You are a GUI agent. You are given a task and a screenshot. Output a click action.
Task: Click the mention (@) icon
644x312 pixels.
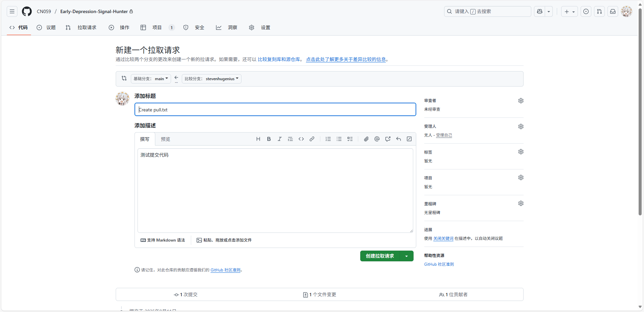(377, 139)
